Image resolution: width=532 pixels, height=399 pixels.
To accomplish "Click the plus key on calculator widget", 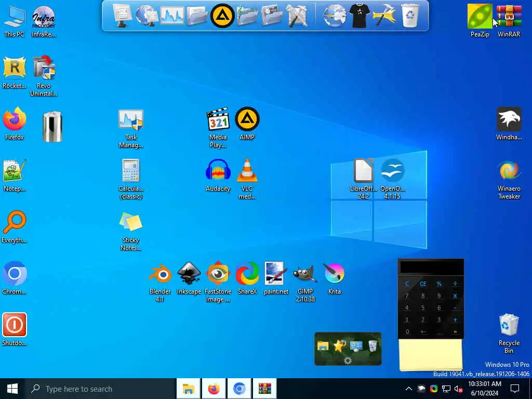I will [455, 320].
